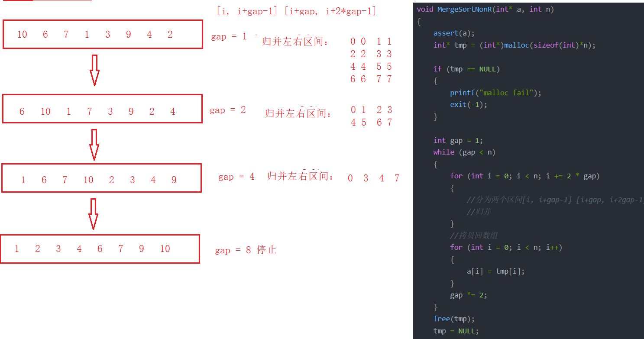
Task: Click the malloc line declaring tmp
Action: 515,45
